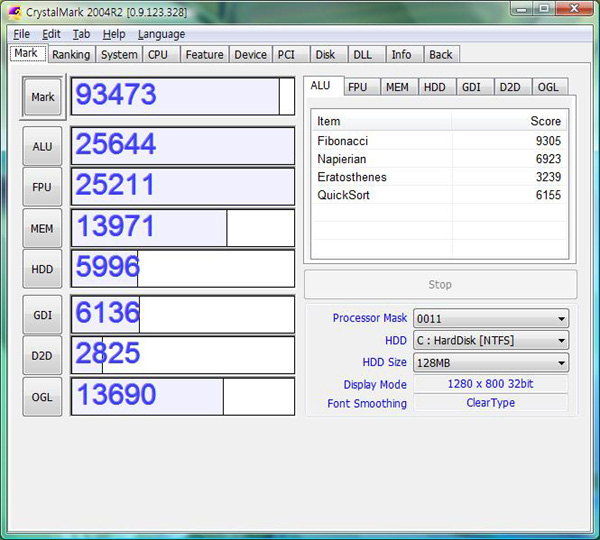600x540 pixels.
Task: Run the D2D benchmark button
Action: 42,356
